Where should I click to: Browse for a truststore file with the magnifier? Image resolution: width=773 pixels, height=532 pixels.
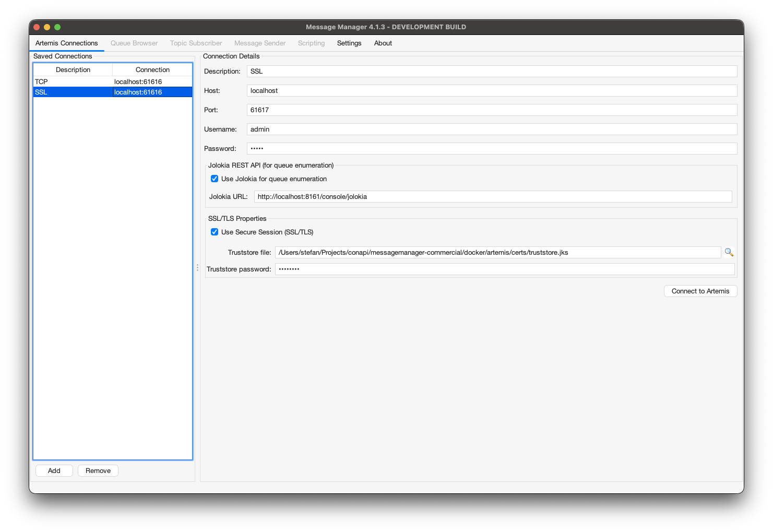tap(729, 252)
